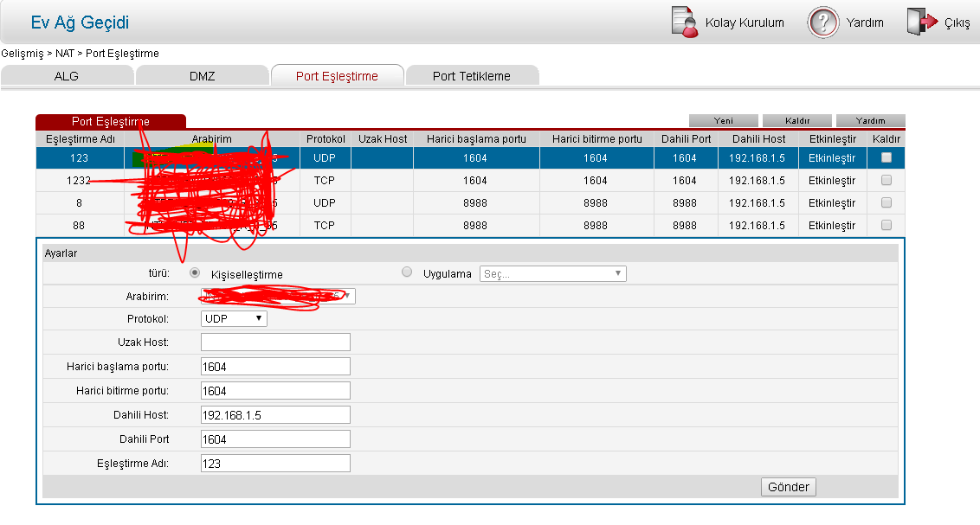The height and width of the screenshot is (525, 980).
Task: Click the Dahili Host field with 192.168.1.5
Action: (x=275, y=415)
